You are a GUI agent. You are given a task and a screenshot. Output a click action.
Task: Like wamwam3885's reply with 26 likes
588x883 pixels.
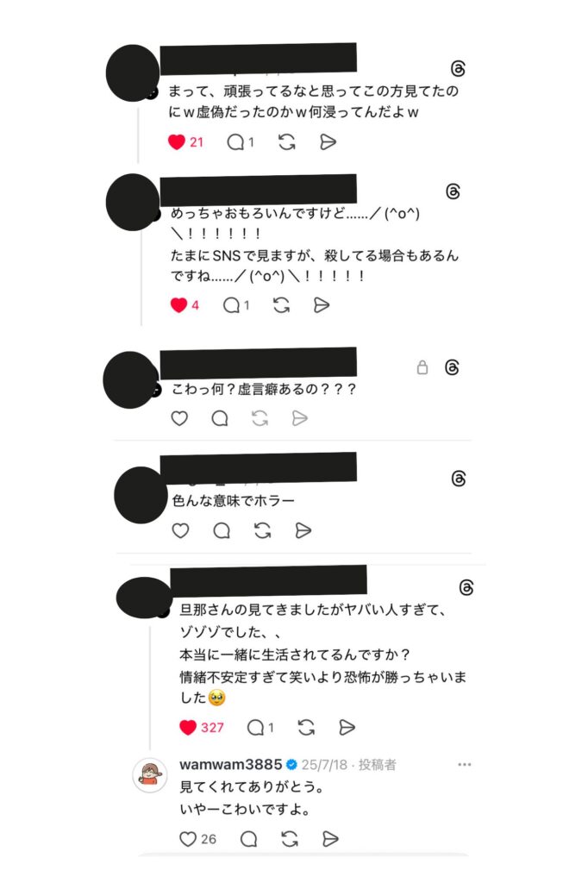click(188, 839)
